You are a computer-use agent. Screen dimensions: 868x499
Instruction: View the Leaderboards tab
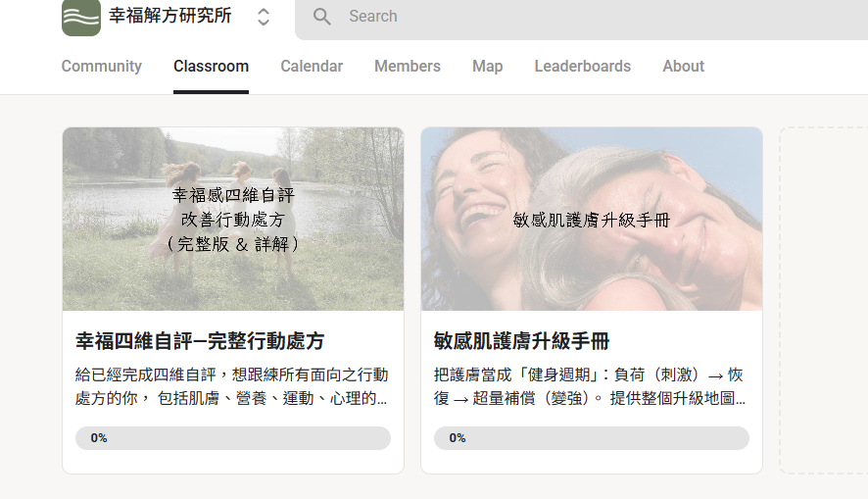coord(582,66)
